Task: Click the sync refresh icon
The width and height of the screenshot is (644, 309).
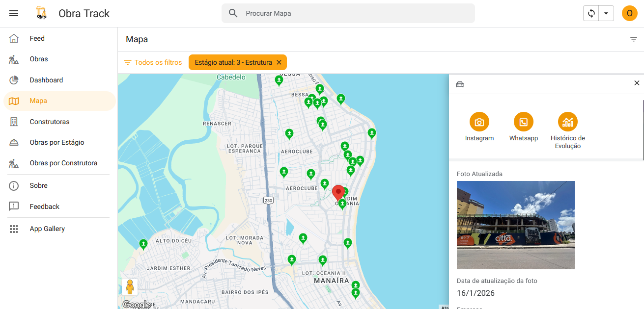Action: click(591, 13)
